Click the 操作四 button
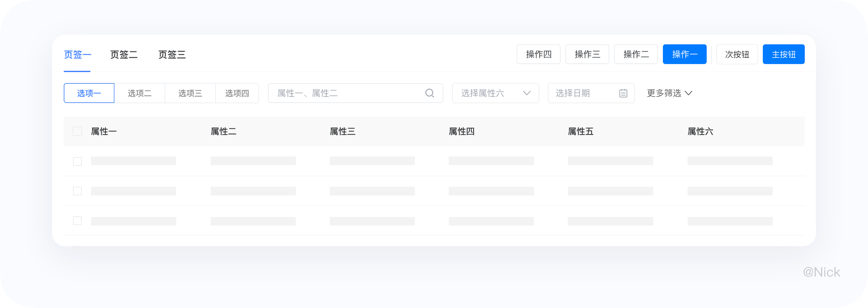 click(x=539, y=54)
